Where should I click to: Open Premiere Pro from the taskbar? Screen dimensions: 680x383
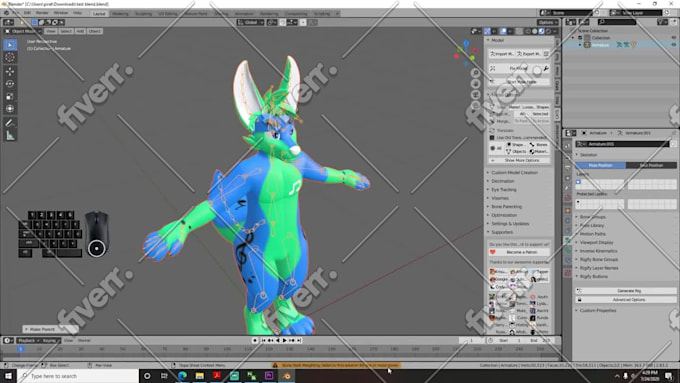coord(269,376)
